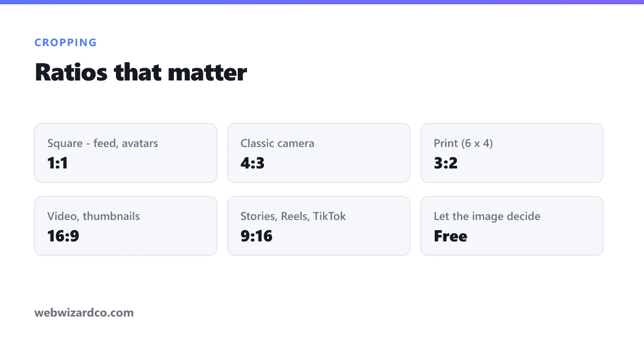Choose the 4:3 ratio value
Viewport: 644px width, 338px height.
pyautogui.click(x=252, y=163)
